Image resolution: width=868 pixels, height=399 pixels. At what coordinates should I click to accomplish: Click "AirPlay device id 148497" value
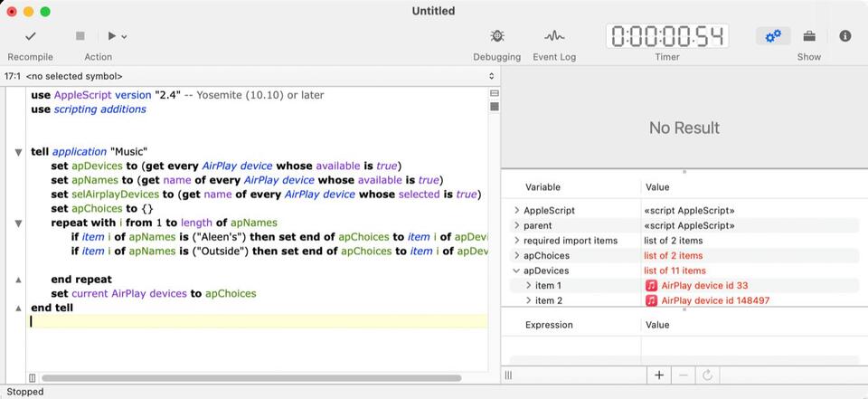tap(715, 300)
